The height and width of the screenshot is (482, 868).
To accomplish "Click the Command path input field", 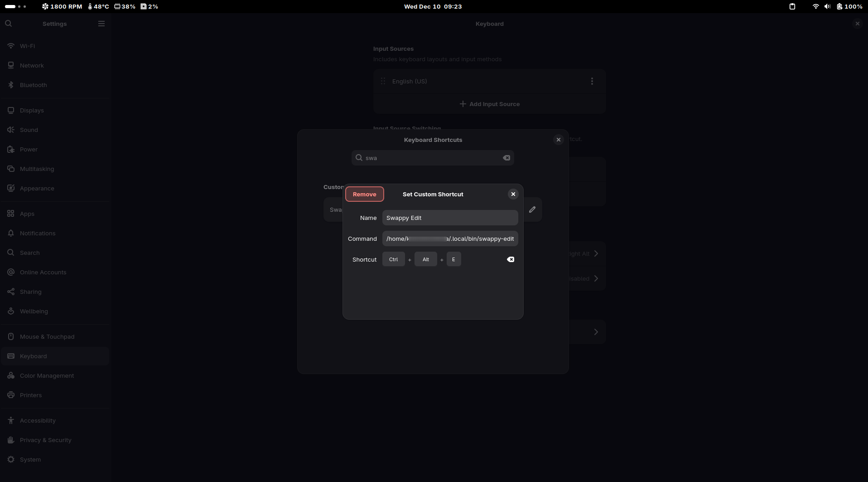I will pyautogui.click(x=449, y=239).
